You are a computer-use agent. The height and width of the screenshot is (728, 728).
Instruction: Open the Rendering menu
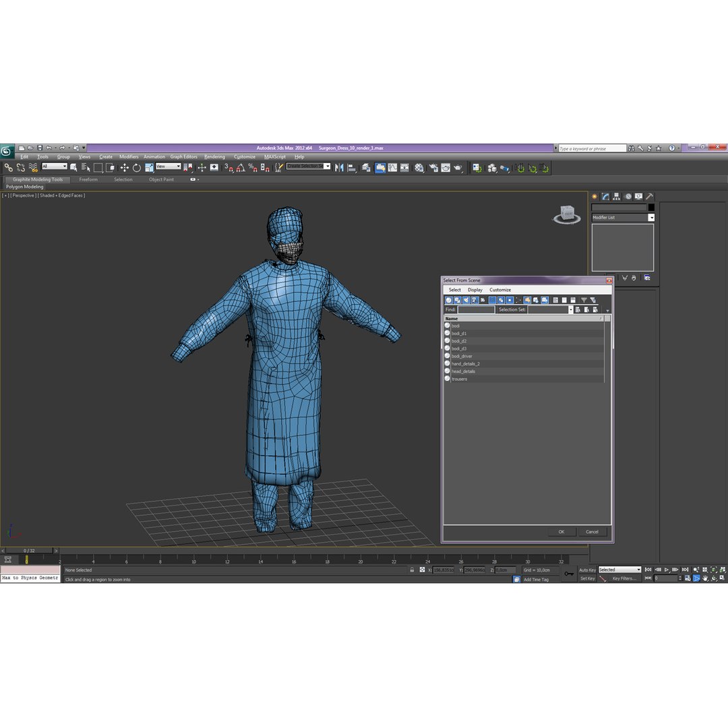click(x=214, y=157)
